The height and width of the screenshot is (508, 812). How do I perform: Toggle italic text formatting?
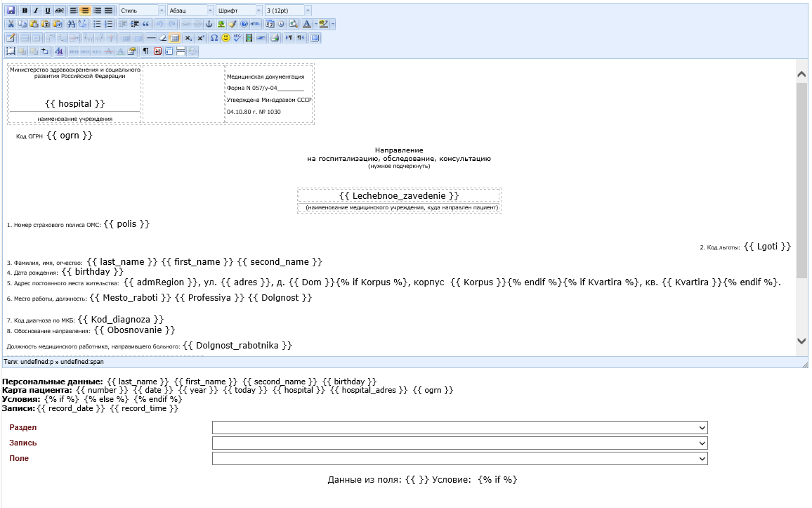pyautogui.click(x=36, y=11)
